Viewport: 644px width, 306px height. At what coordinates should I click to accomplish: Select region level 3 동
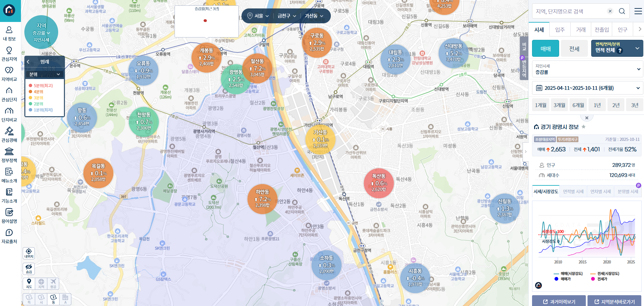[x=53, y=299]
